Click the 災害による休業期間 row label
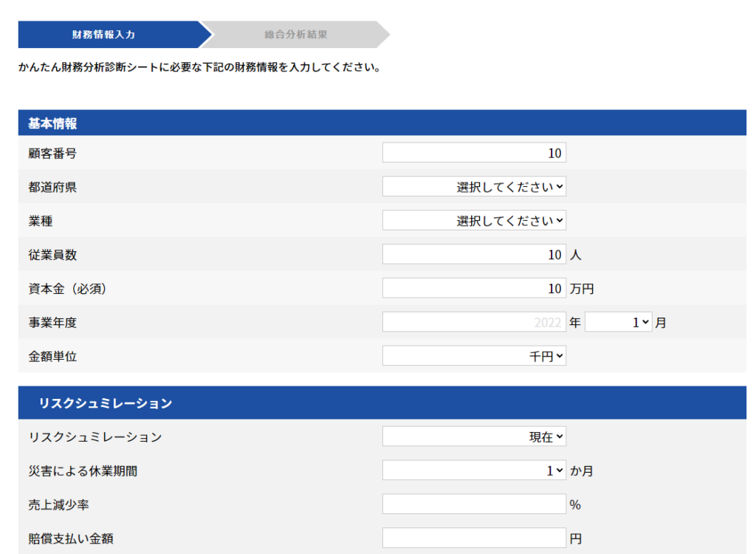This screenshot has height=554, width=756. [x=83, y=471]
